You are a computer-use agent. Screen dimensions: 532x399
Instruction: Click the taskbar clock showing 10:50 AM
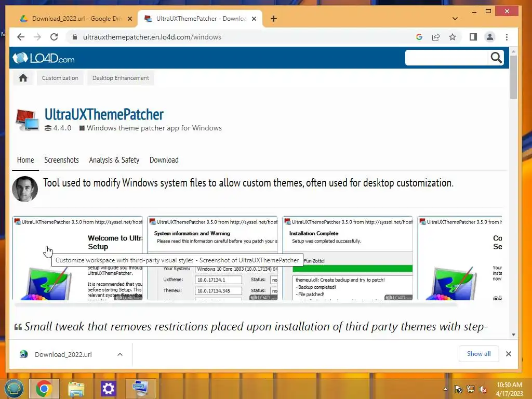pyautogui.click(x=509, y=389)
